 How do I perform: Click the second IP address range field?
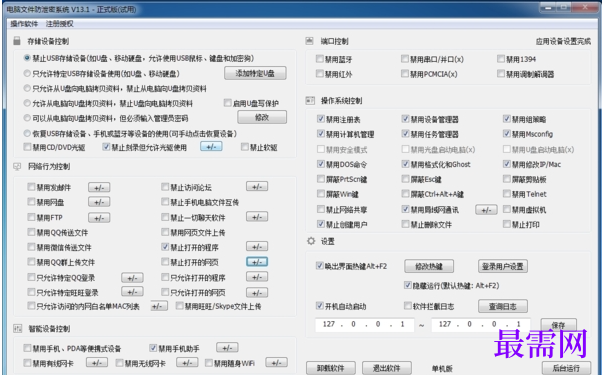coord(480,324)
